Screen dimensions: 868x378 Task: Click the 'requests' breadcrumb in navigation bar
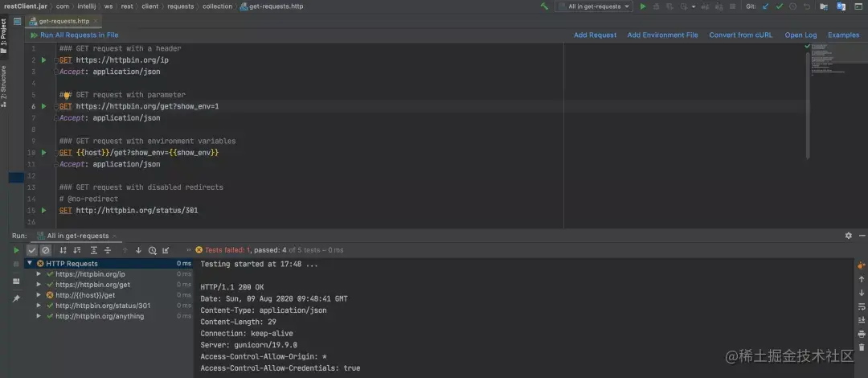tap(182, 6)
